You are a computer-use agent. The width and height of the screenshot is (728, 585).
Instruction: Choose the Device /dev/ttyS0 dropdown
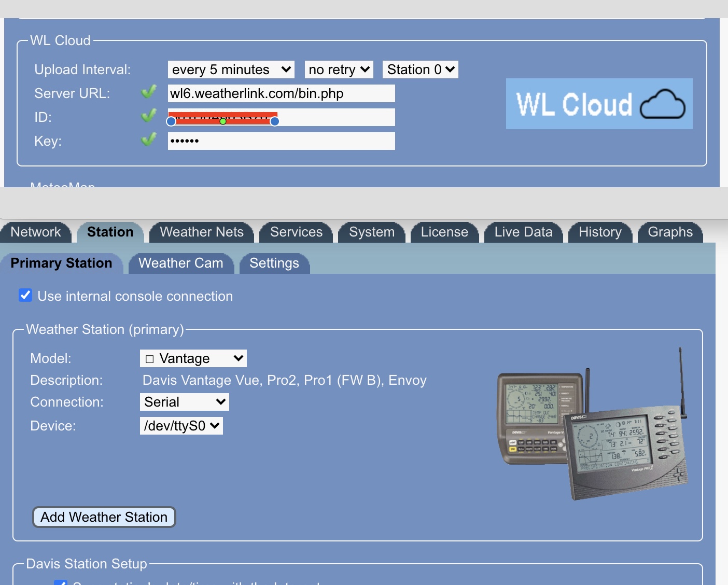pyautogui.click(x=181, y=426)
